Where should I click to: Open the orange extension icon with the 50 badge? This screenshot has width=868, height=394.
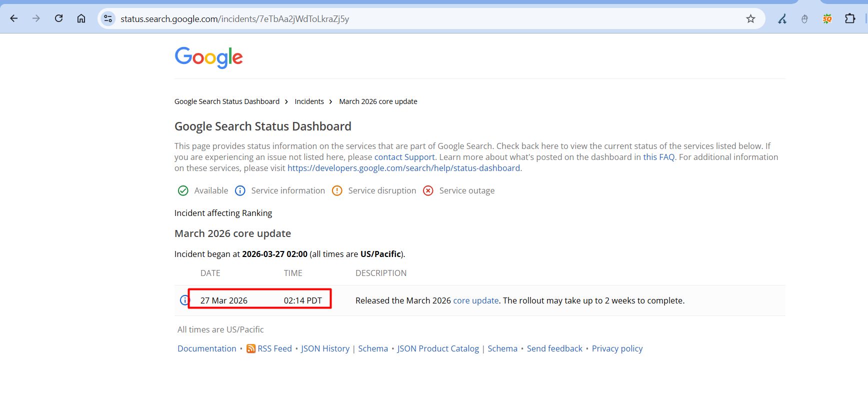(x=827, y=19)
